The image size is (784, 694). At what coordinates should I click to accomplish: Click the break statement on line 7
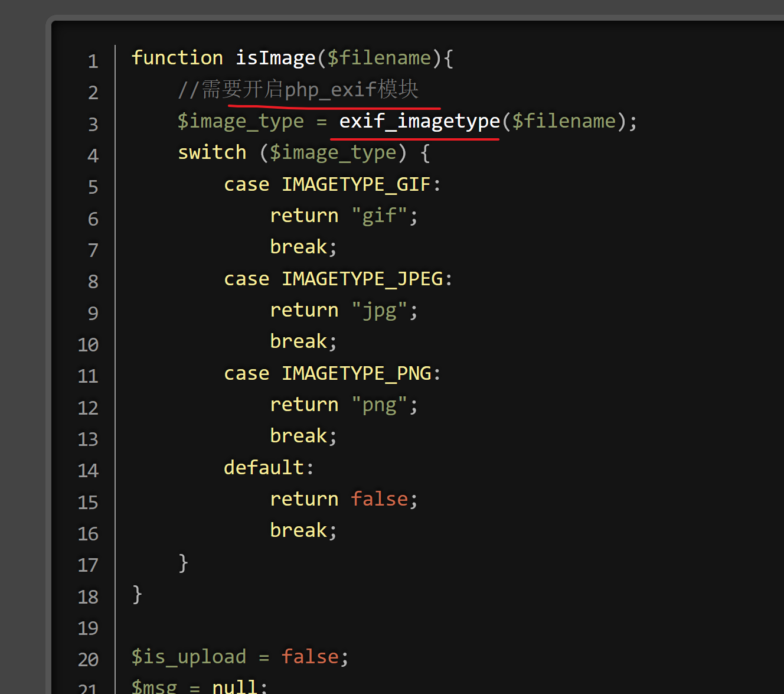click(299, 247)
